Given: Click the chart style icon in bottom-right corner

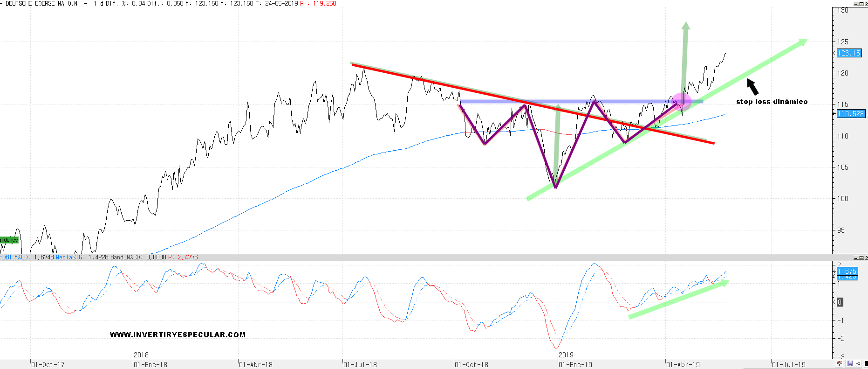Looking at the screenshot, I should tap(840, 364).
